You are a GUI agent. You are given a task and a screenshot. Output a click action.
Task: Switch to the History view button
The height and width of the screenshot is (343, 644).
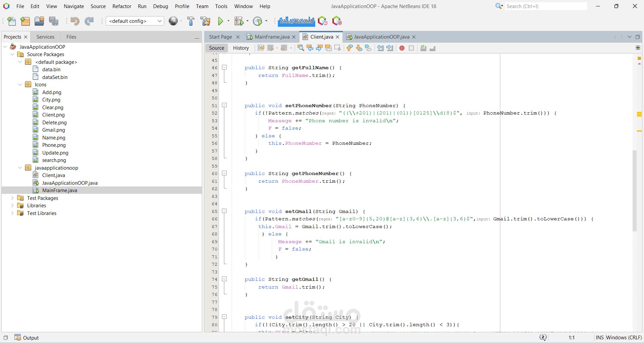[x=241, y=48]
